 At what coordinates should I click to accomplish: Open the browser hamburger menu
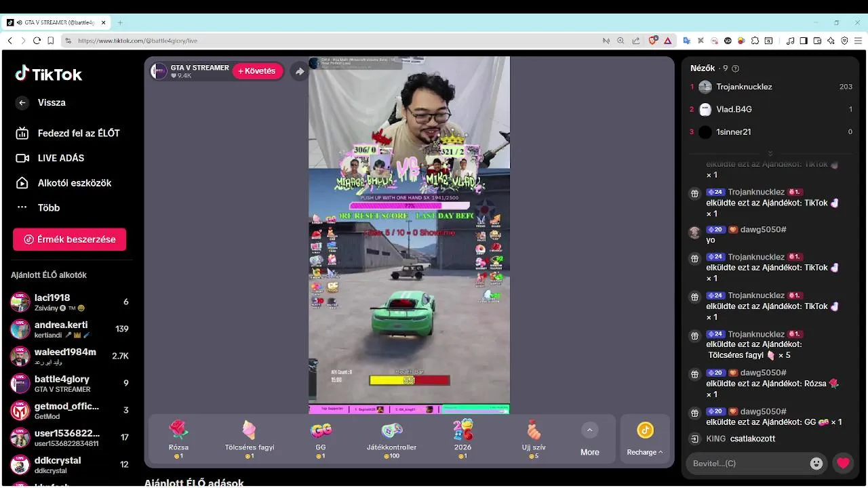[858, 41]
